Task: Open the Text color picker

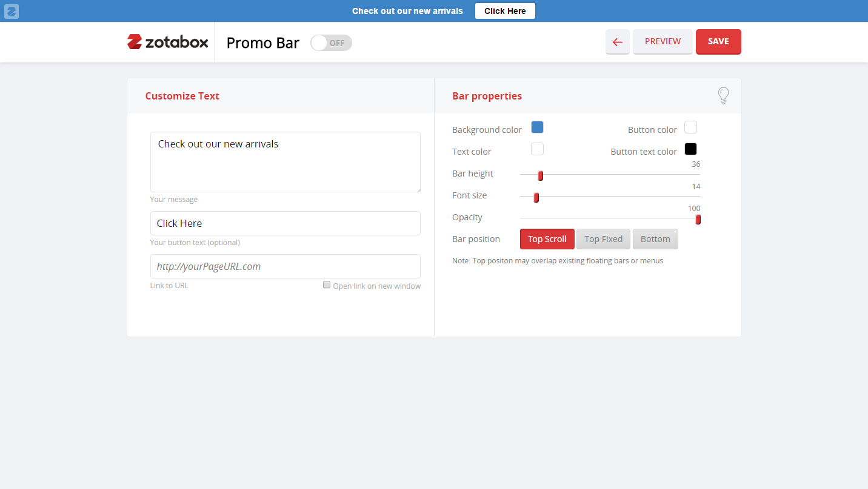Action: coord(537,149)
